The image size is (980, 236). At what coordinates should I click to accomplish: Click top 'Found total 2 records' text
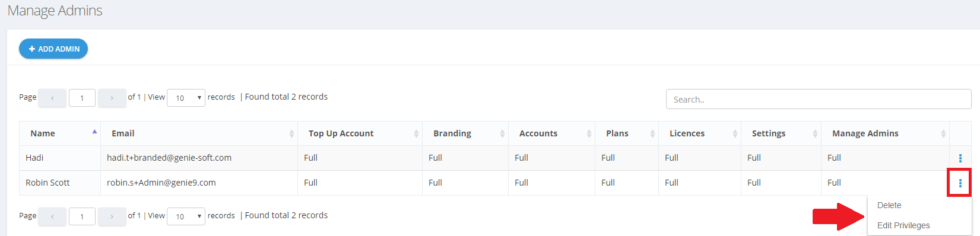pos(286,97)
